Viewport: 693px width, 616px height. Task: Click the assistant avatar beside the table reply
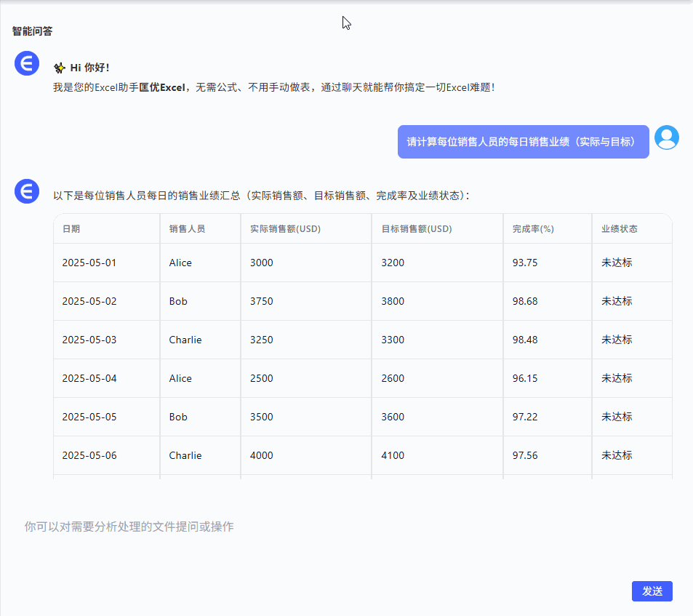click(27, 192)
